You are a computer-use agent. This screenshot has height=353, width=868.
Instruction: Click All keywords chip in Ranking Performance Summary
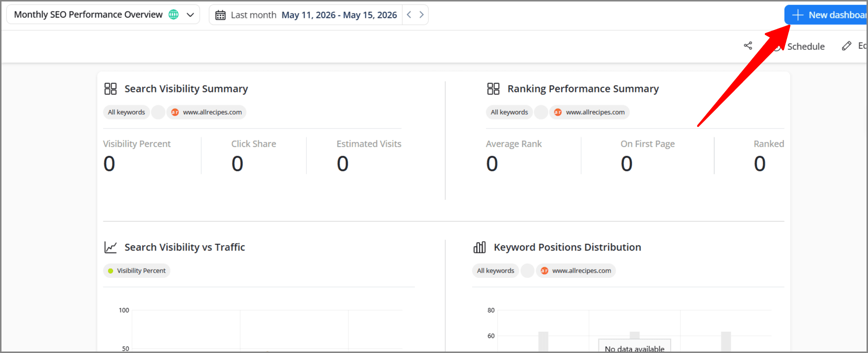click(509, 112)
